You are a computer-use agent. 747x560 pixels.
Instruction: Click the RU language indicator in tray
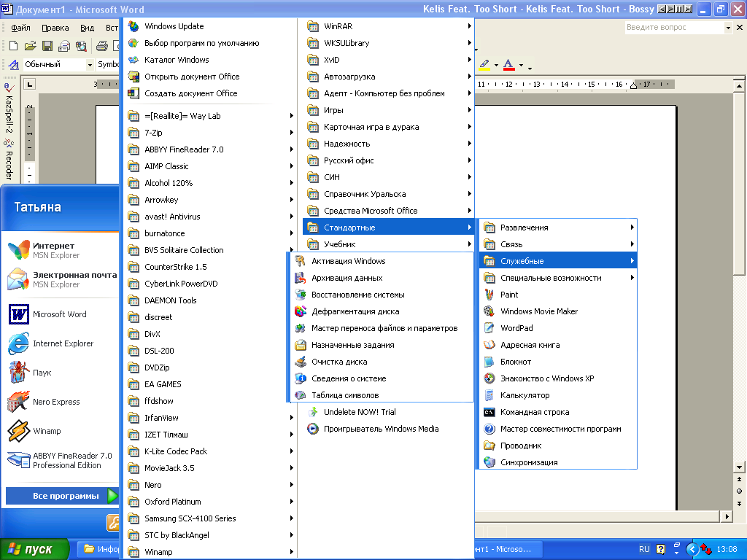[x=644, y=549]
